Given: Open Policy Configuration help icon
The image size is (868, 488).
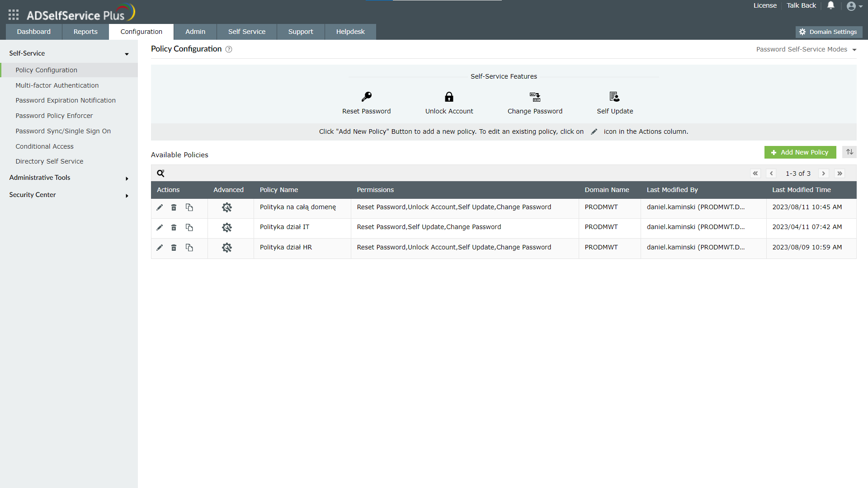Looking at the screenshot, I should 229,49.
